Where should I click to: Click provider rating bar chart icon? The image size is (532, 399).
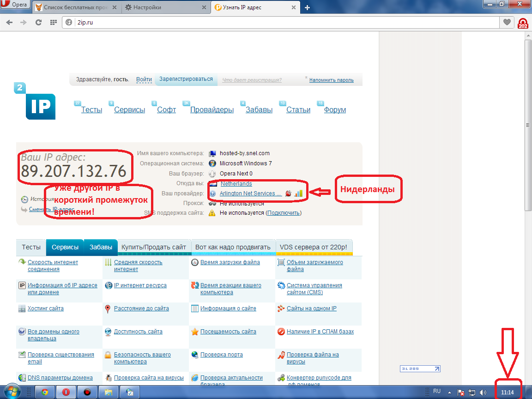coord(299,193)
